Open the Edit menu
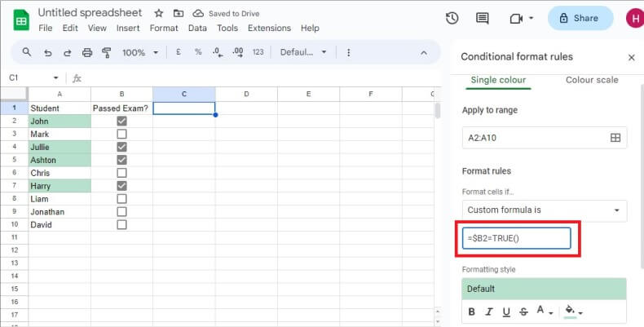 (70, 28)
